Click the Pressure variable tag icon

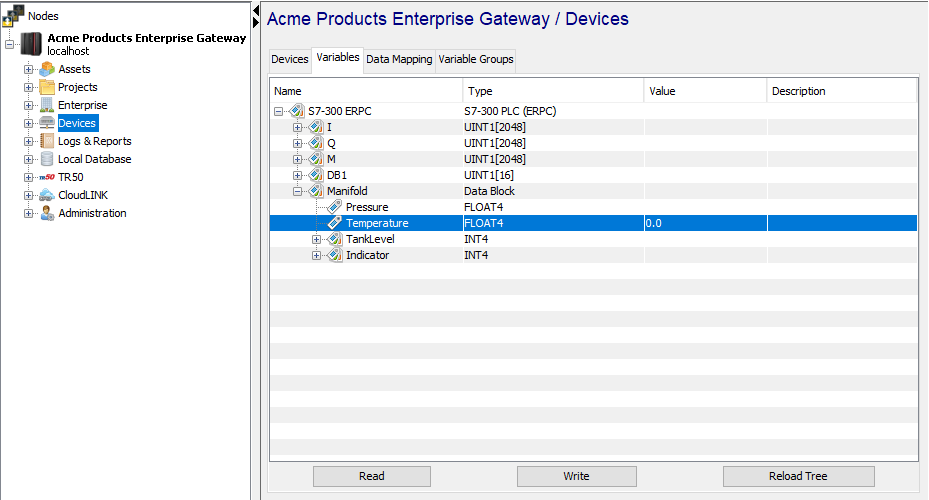pyautogui.click(x=335, y=207)
